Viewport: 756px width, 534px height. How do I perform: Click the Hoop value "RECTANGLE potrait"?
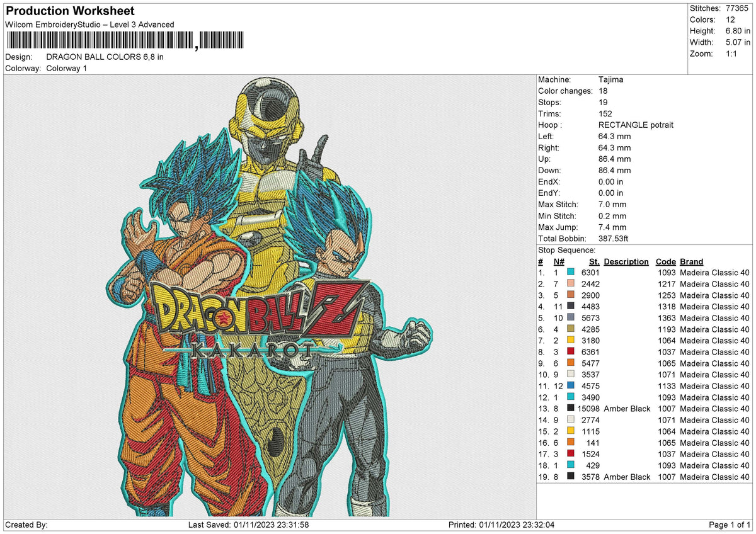point(636,125)
